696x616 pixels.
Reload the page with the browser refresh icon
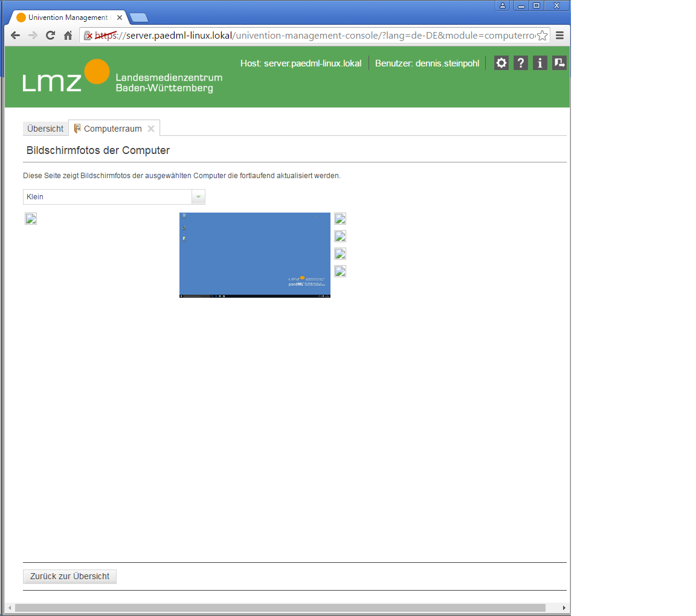51,36
